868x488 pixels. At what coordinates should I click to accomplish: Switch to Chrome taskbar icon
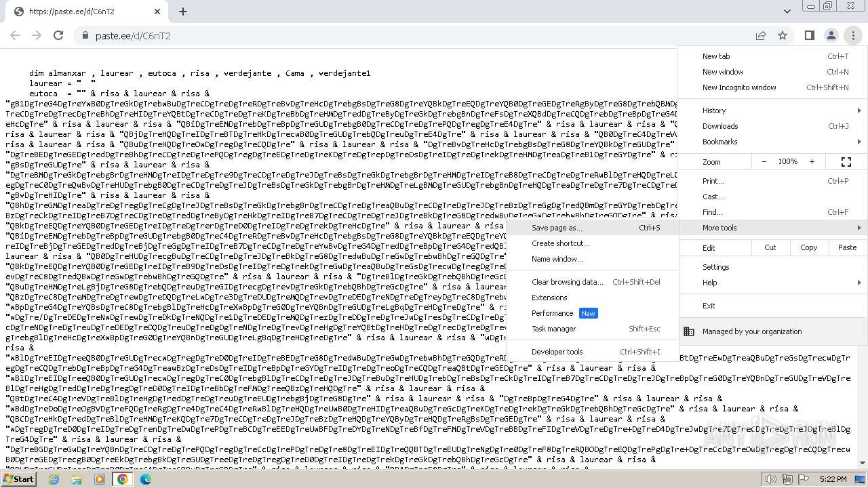point(123,479)
